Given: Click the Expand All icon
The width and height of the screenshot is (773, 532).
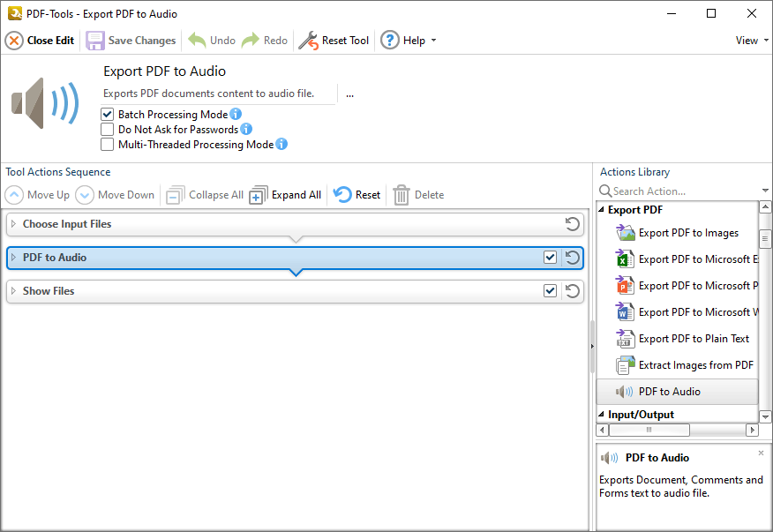Looking at the screenshot, I should [259, 195].
